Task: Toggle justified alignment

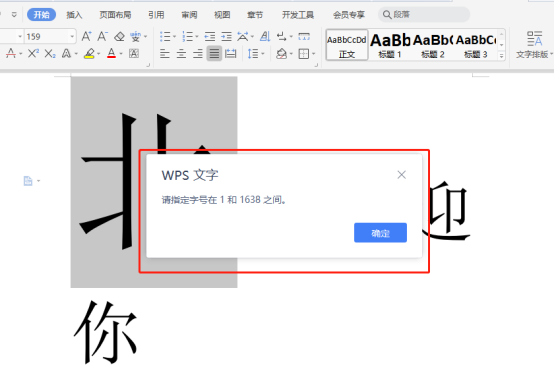Action: click(x=214, y=54)
